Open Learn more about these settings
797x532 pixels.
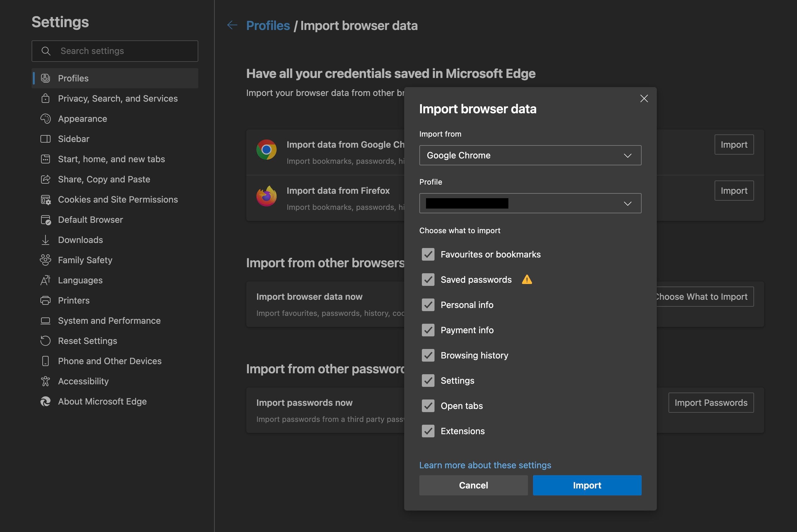pos(485,465)
